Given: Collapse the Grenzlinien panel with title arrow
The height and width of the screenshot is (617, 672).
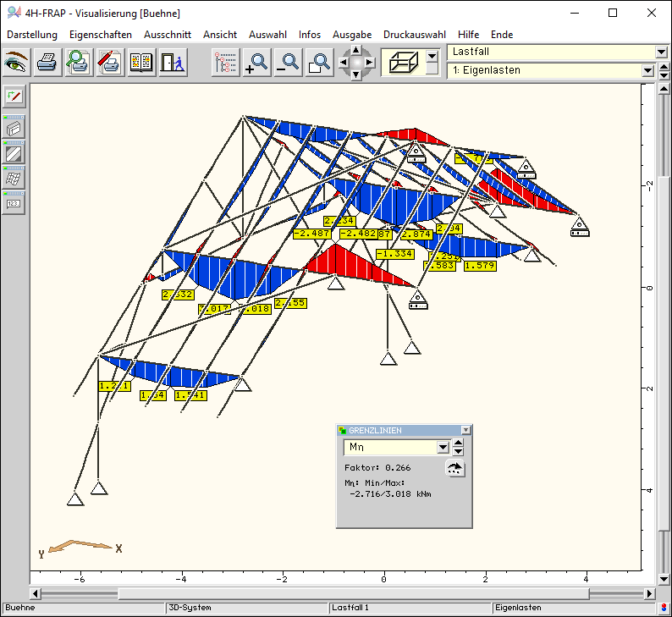Looking at the screenshot, I should pos(465,430).
